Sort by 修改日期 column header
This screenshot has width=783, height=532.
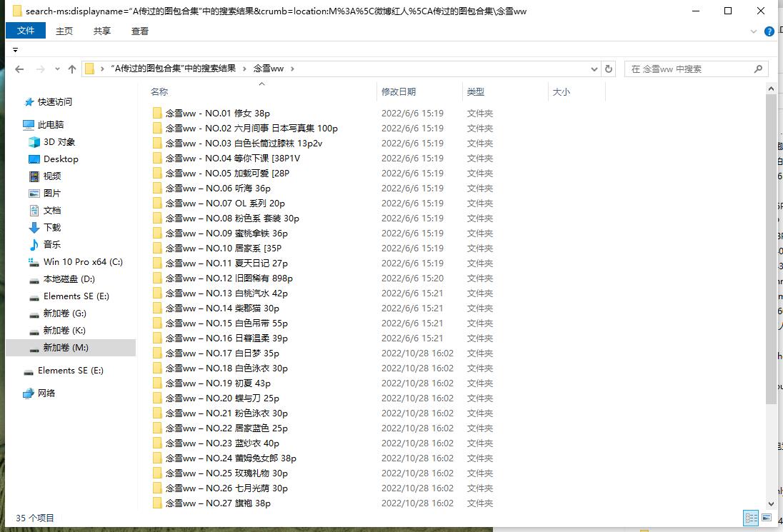(x=399, y=91)
